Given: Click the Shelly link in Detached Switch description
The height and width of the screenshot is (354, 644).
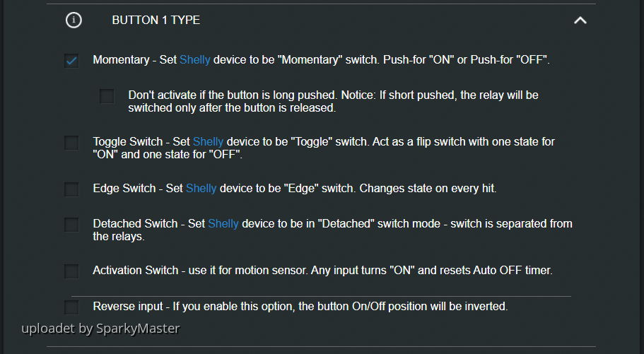Looking at the screenshot, I should point(223,224).
